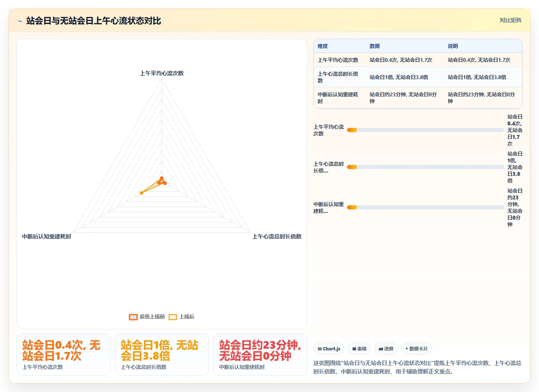Click the card 站会日0.4次, 无站会日1.7次
The width and height of the screenshot is (539, 392).
(x=64, y=354)
